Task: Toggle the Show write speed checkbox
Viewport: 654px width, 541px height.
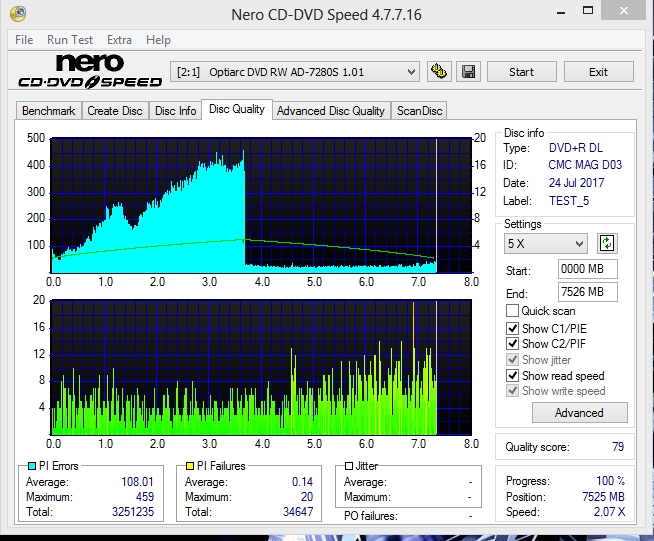Action: (512, 391)
